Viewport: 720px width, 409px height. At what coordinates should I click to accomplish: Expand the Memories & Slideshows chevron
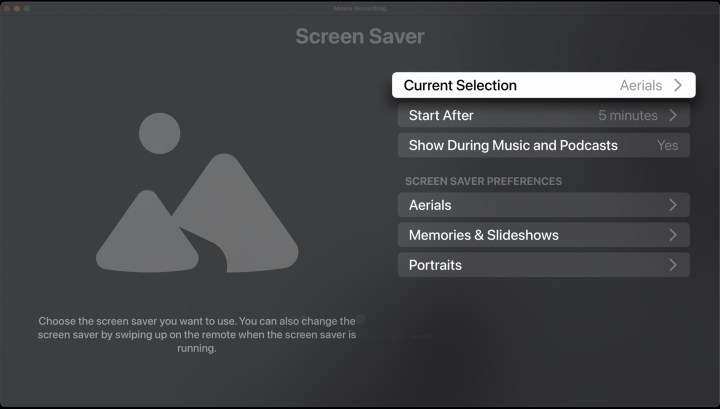pos(673,235)
